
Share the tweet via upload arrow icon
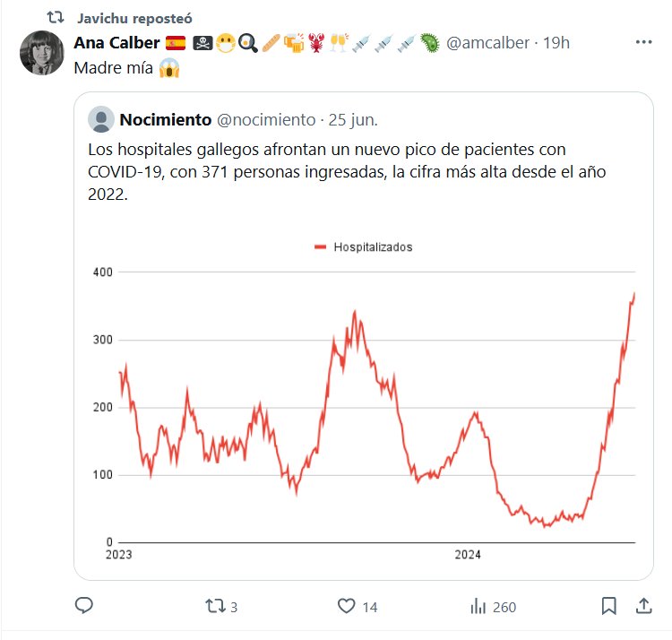tap(642, 607)
